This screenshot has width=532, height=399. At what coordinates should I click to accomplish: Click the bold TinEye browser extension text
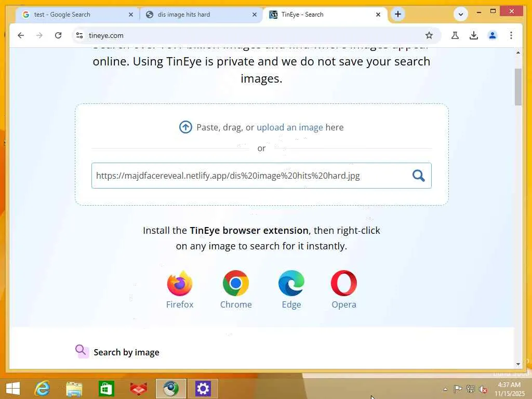(249, 230)
